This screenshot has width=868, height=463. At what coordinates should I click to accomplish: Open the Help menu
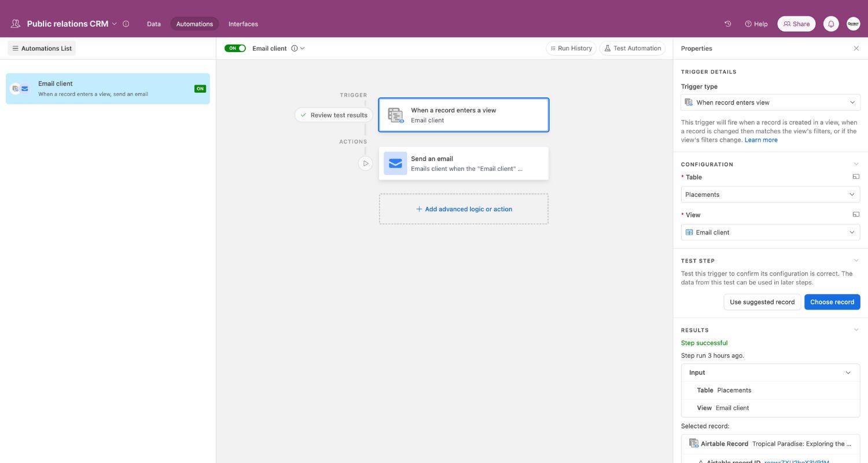pyautogui.click(x=756, y=24)
